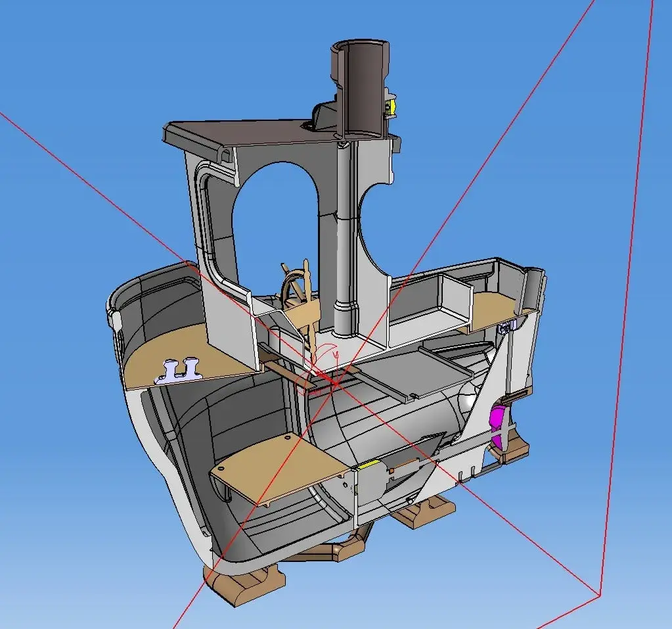This screenshot has height=629, width=672.
Task: Click inside the large arched cabin window
Action: 275,223
